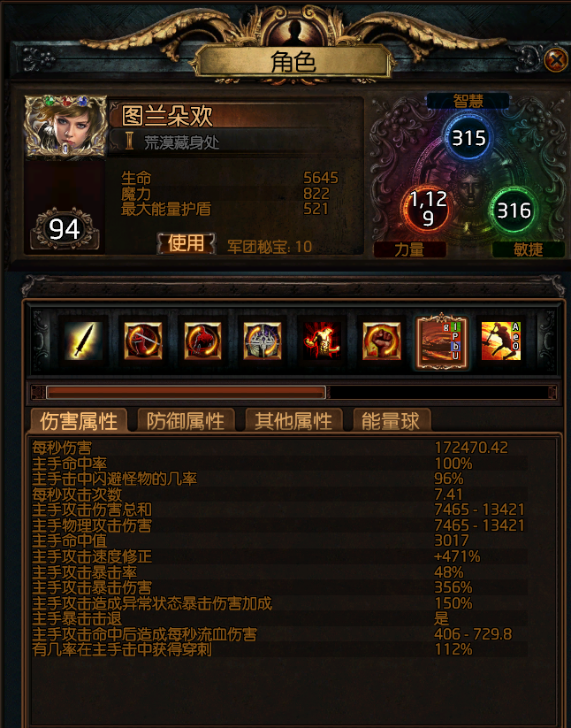571x728 pixels.
Task: Click the green 敏捷 attribute orb showing 316
Action: [513, 211]
